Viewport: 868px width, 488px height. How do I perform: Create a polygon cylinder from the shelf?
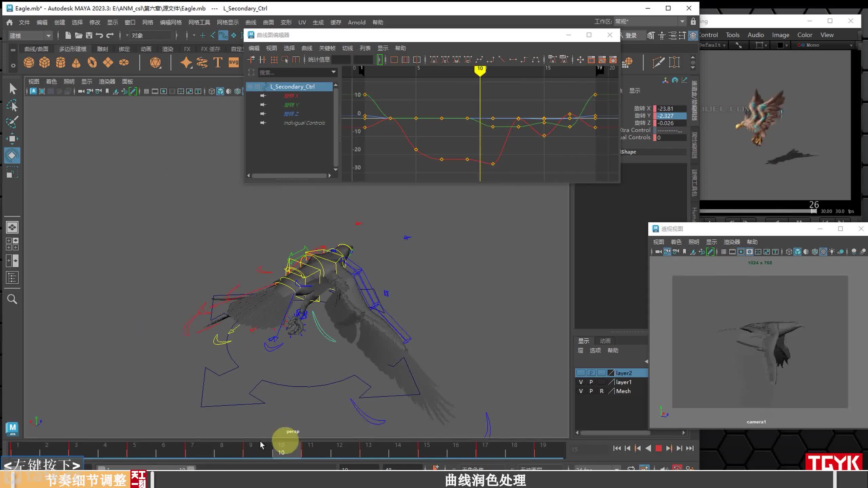click(x=60, y=63)
